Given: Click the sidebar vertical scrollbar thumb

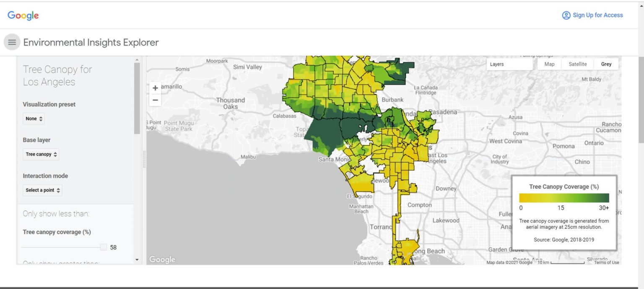Looking at the screenshot, I should click(x=137, y=98).
